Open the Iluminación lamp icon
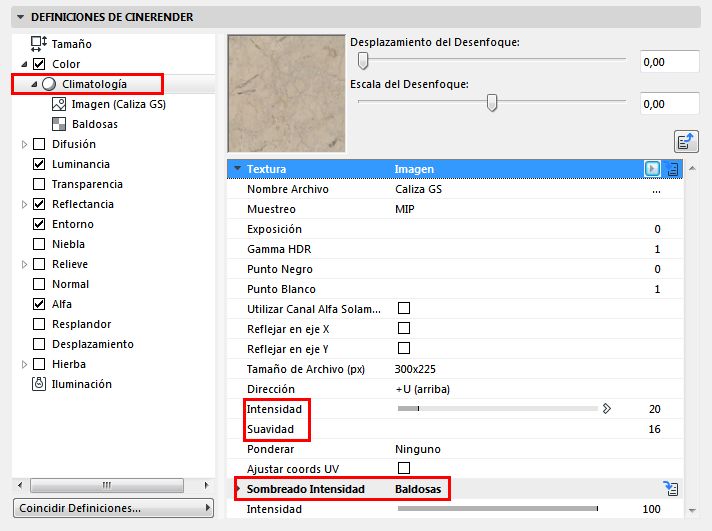This screenshot has width=712, height=531. tap(39, 384)
